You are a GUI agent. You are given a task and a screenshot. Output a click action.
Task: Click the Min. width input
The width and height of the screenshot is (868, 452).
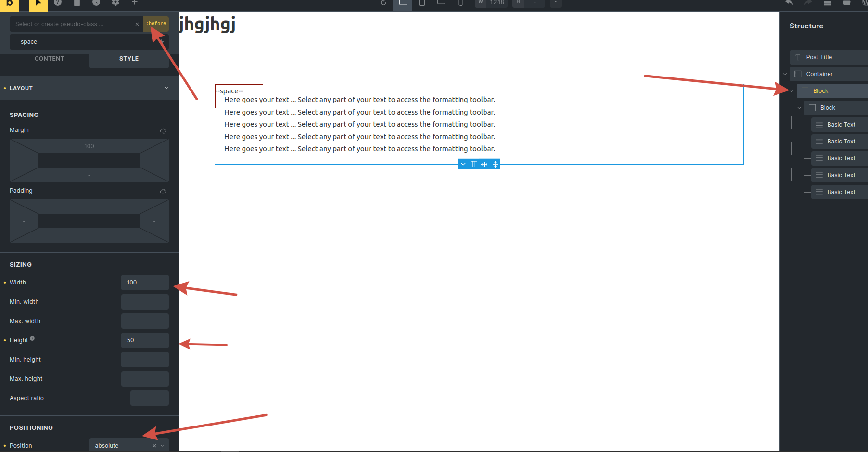click(x=145, y=302)
